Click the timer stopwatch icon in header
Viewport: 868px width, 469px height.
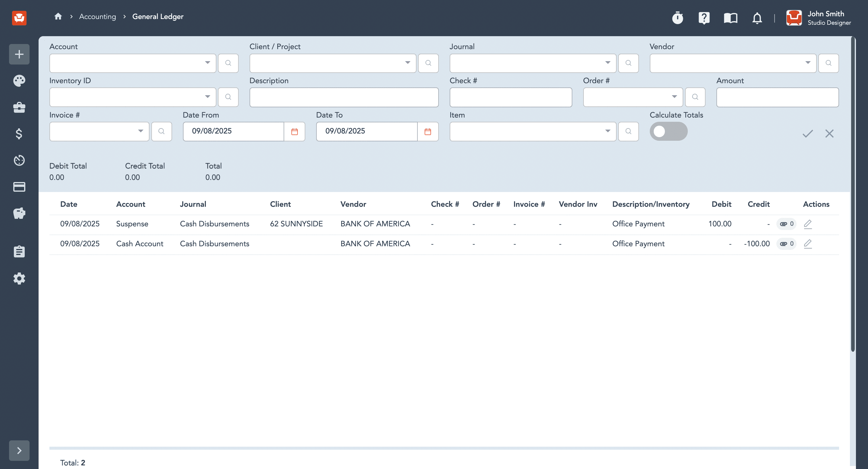(677, 17)
